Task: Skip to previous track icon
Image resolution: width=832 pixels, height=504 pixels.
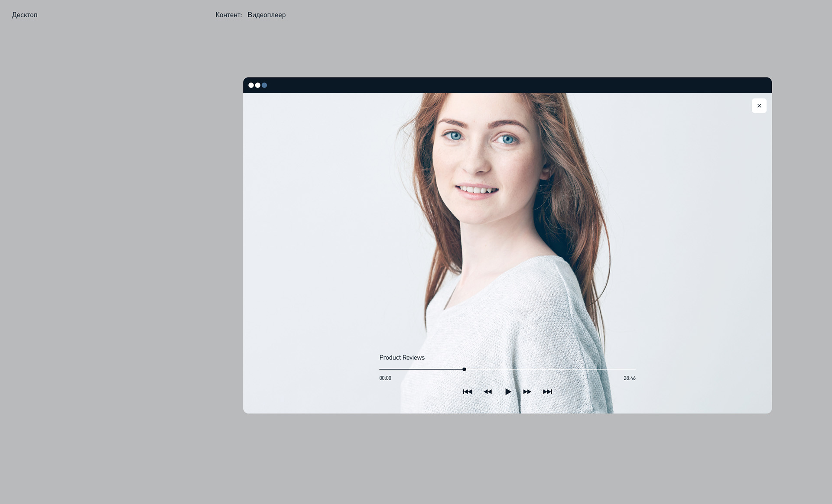Action: tap(467, 392)
